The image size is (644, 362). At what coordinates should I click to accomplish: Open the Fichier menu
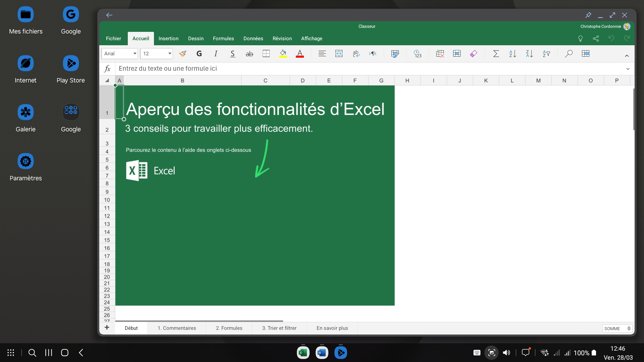pos(113,39)
